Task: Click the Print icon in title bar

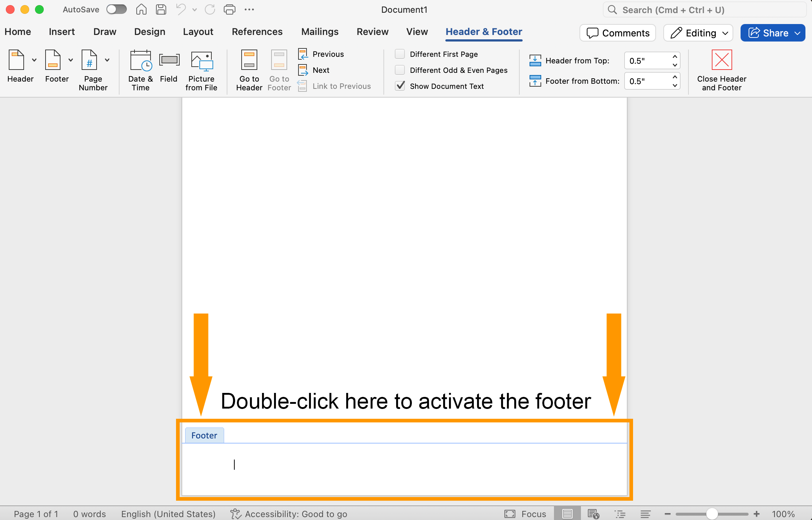Action: click(x=229, y=10)
